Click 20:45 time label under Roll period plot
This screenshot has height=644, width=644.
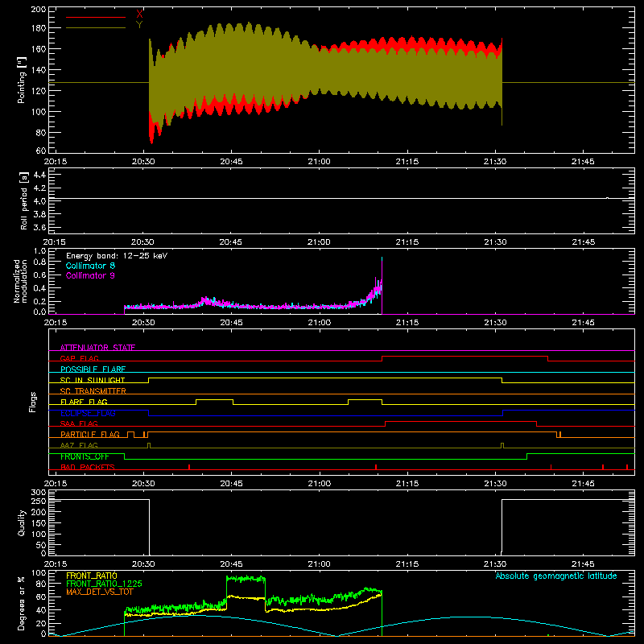tap(231, 242)
